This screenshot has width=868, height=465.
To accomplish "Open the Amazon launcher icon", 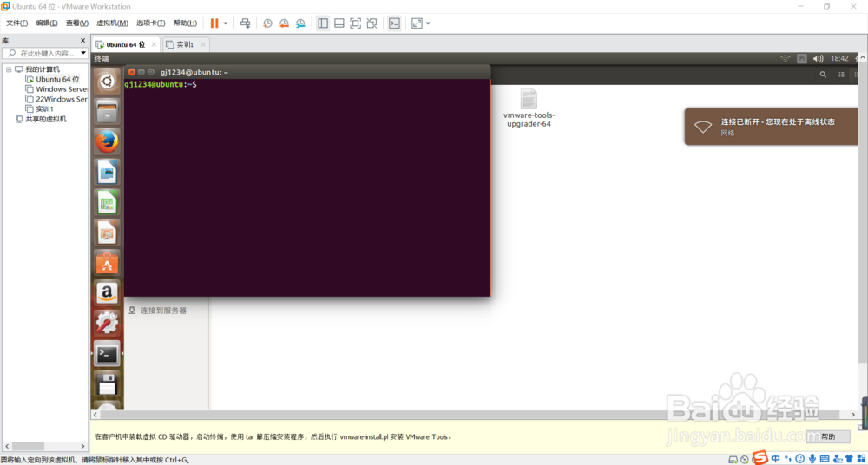I will click(x=107, y=293).
